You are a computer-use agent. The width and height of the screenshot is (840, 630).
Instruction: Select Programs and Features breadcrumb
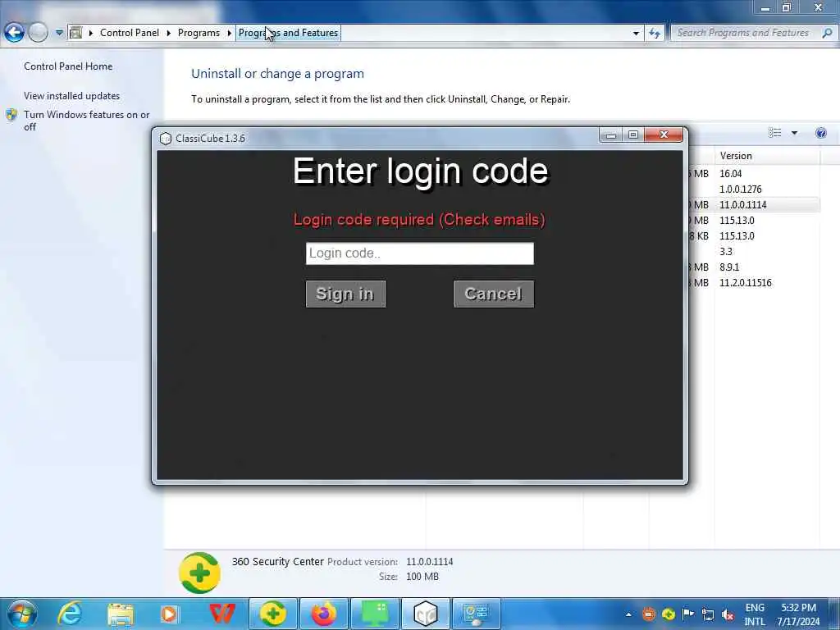pyautogui.click(x=288, y=33)
